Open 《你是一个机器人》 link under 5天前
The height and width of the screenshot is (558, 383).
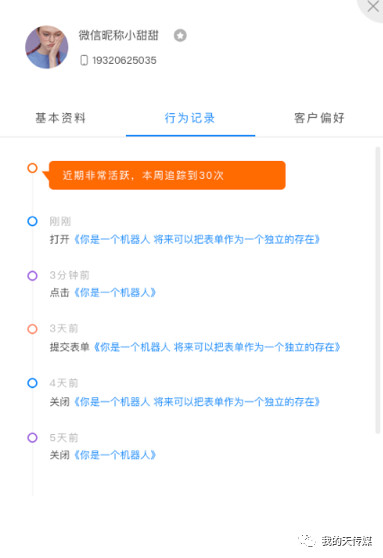115,455
